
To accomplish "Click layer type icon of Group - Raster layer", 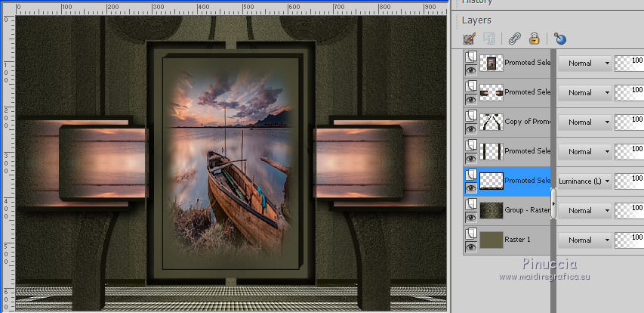I will tap(471, 204).
